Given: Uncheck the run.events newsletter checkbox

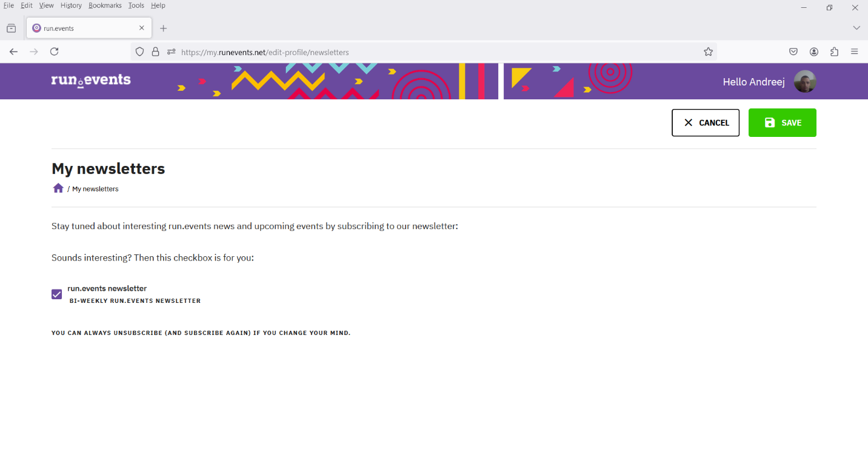Looking at the screenshot, I should click(57, 294).
